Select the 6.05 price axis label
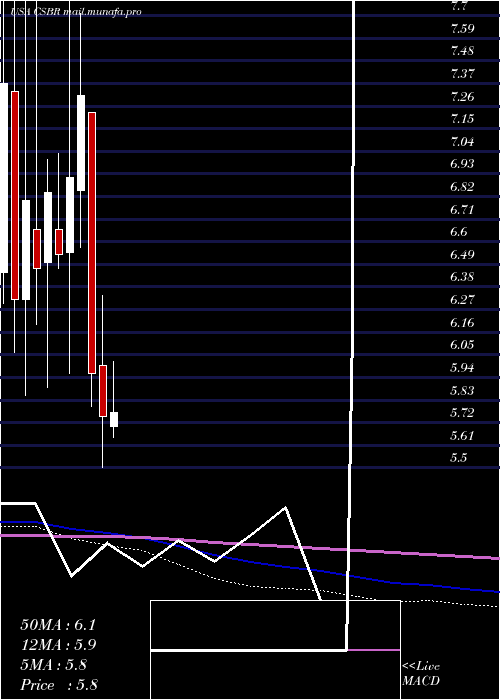Screen dimensions: 500x700 (462, 345)
